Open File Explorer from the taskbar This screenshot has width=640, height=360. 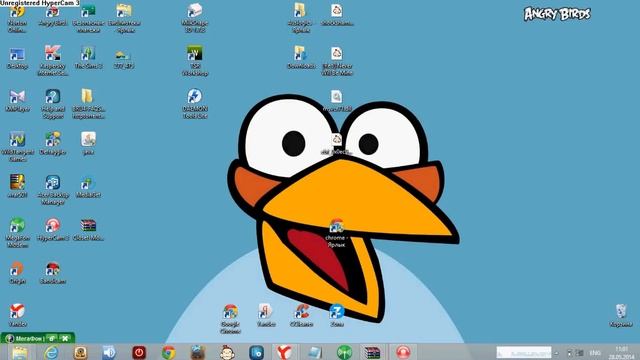(20, 353)
